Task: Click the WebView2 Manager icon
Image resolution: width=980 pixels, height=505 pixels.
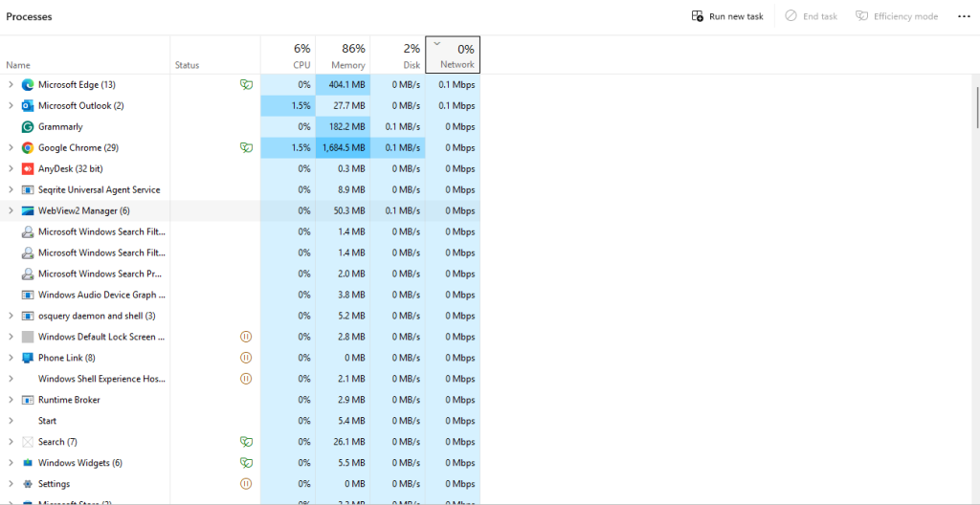Action: tap(28, 210)
